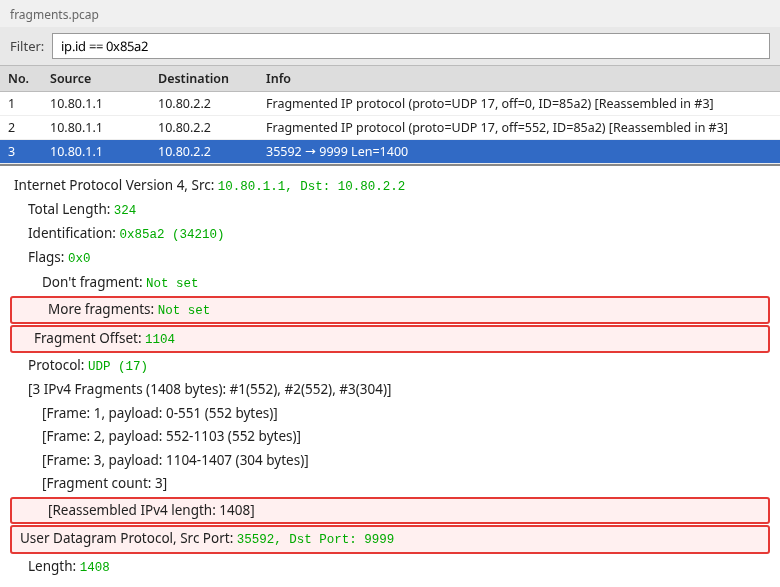Select the Don't fragment: Not set line

tap(120, 282)
